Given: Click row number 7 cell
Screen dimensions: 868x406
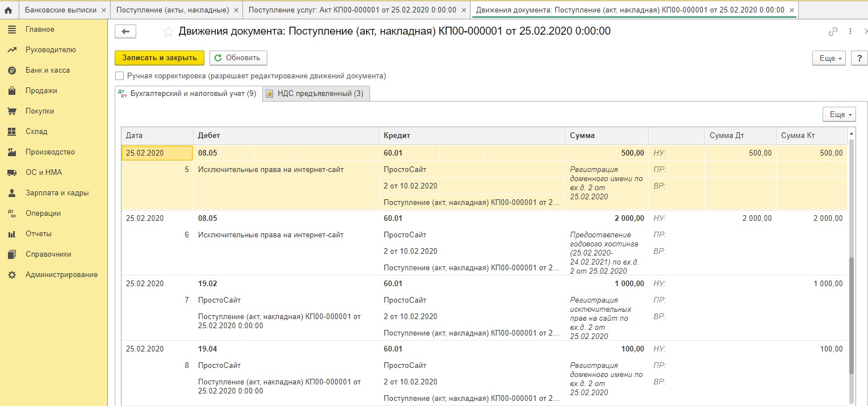Looking at the screenshot, I should coord(187,300).
